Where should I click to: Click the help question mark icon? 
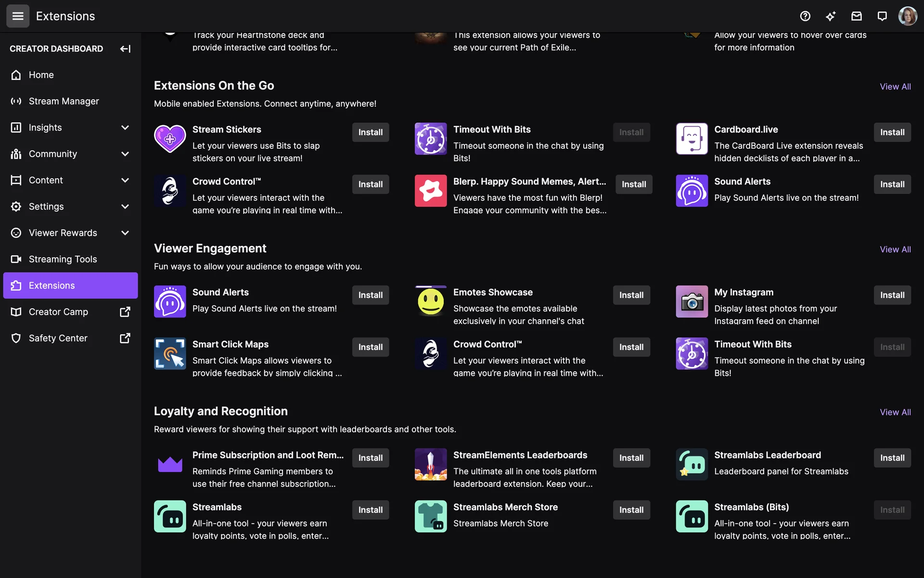click(805, 16)
